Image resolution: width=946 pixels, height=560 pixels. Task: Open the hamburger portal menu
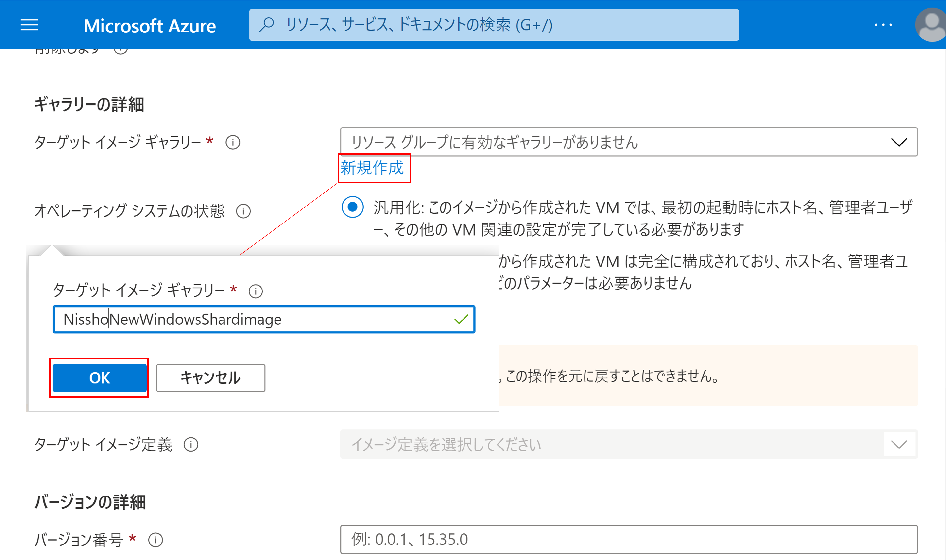coord(29,25)
